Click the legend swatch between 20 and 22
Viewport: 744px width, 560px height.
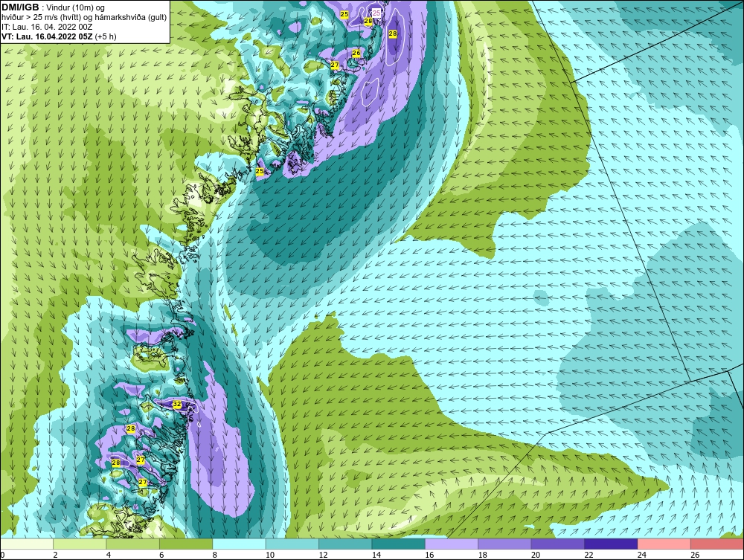click(x=558, y=544)
